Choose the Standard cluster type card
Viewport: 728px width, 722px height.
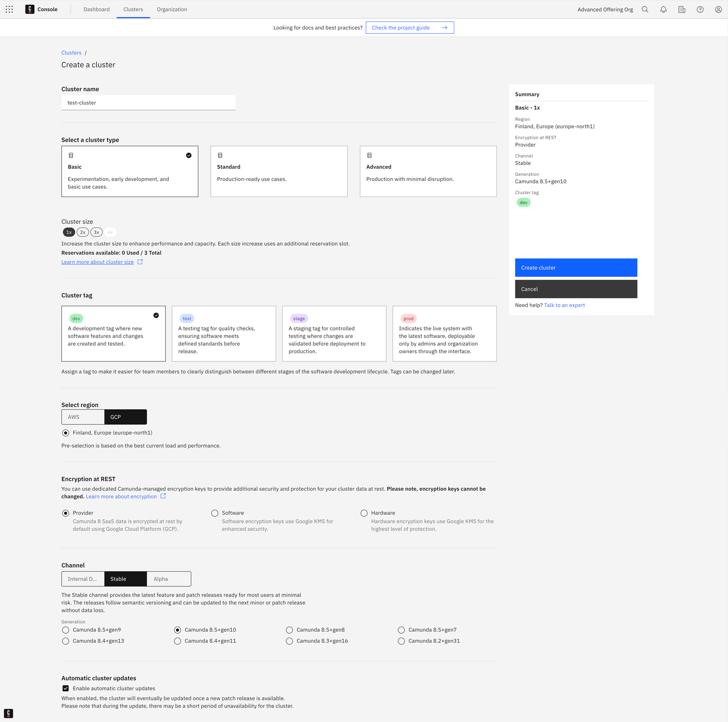[279, 171]
